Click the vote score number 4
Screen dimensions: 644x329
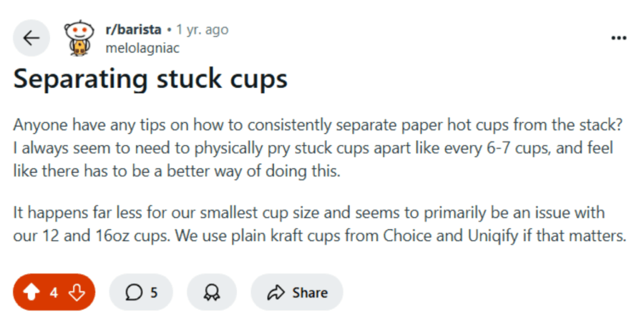(54, 293)
